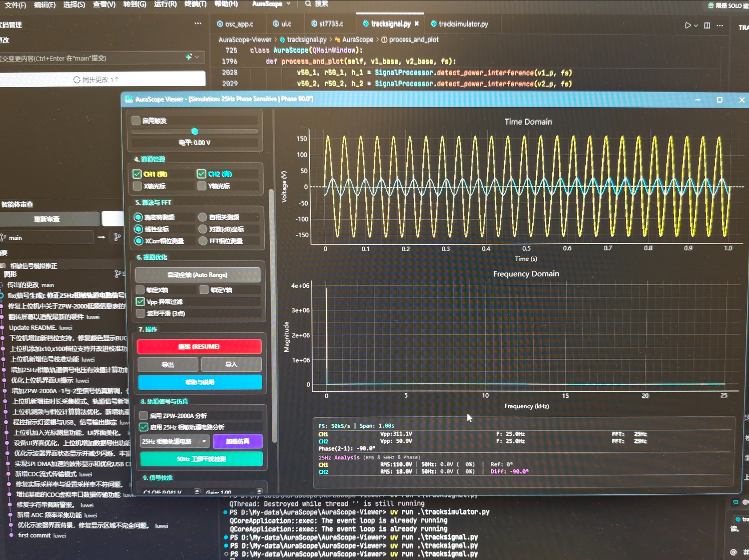The width and height of the screenshot is (749, 560).
Task: Click control panel vertical scrollbar
Action: pyautogui.click(x=272, y=316)
